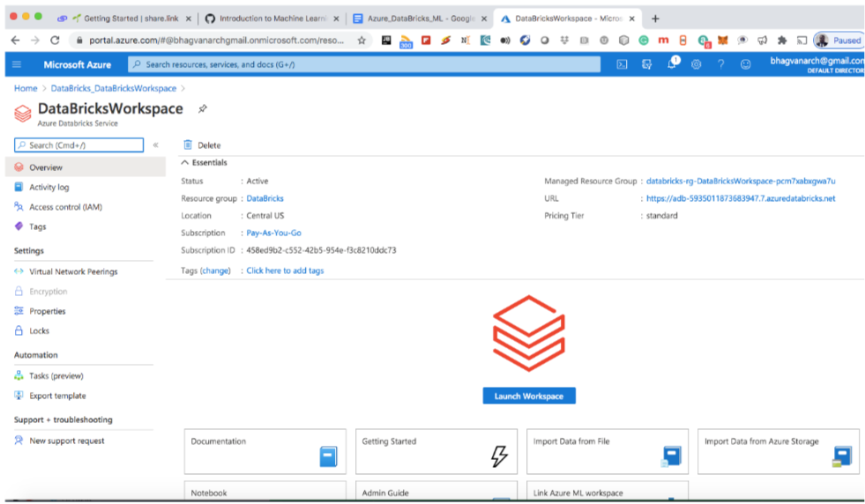The height and width of the screenshot is (504, 865).
Task: Select the Subscription ID value text
Action: coord(321,250)
